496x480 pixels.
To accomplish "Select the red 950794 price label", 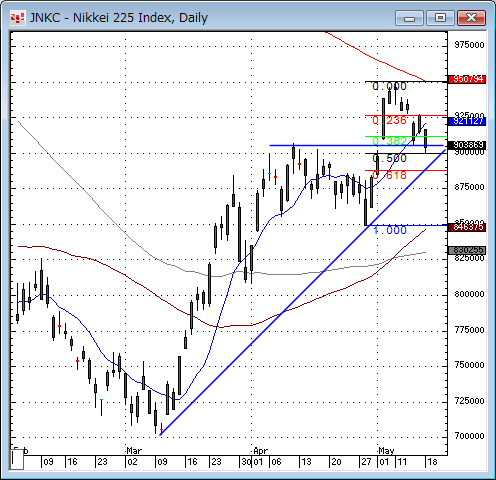I will pyautogui.click(x=467, y=79).
